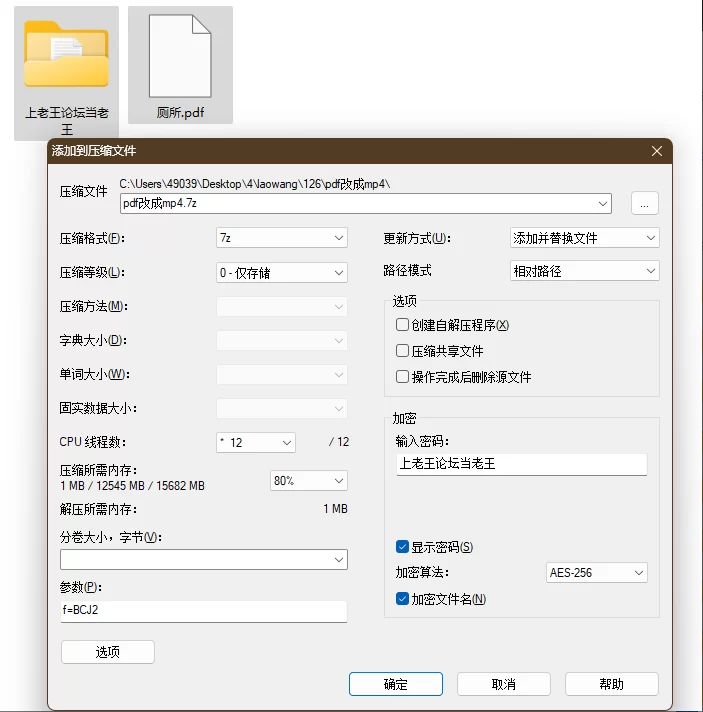Open the 压缩格式 7z dropdown
This screenshot has height=712, width=703.
(x=282, y=238)
